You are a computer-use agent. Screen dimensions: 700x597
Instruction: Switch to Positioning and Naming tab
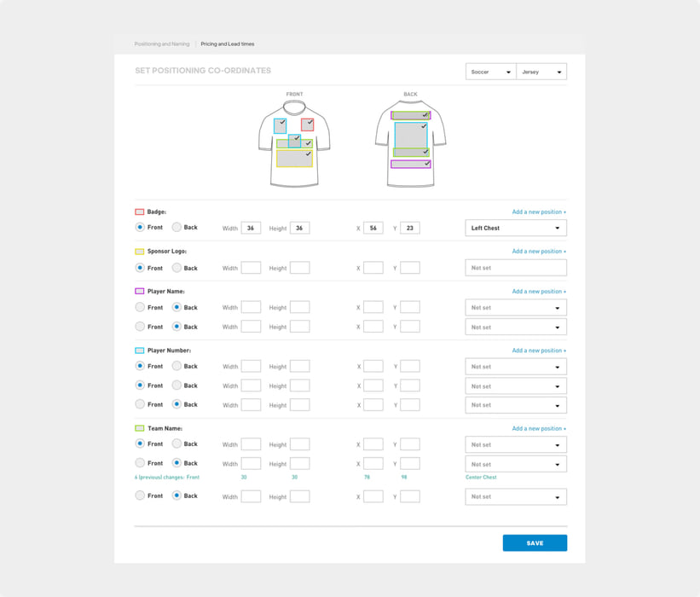[x=162, y=43]
